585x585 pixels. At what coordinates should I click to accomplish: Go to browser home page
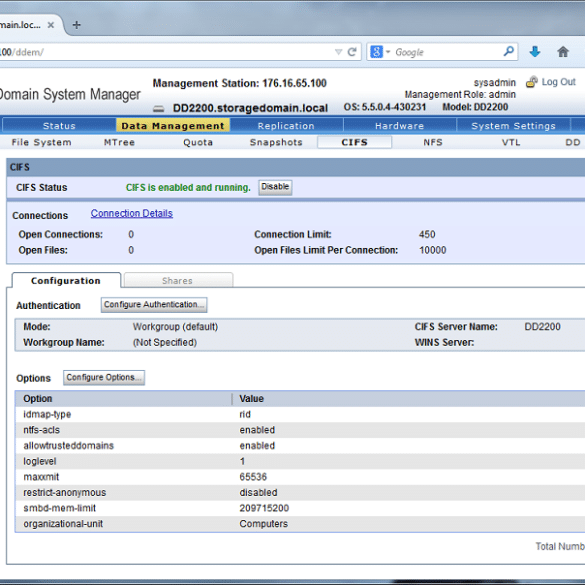563,51
